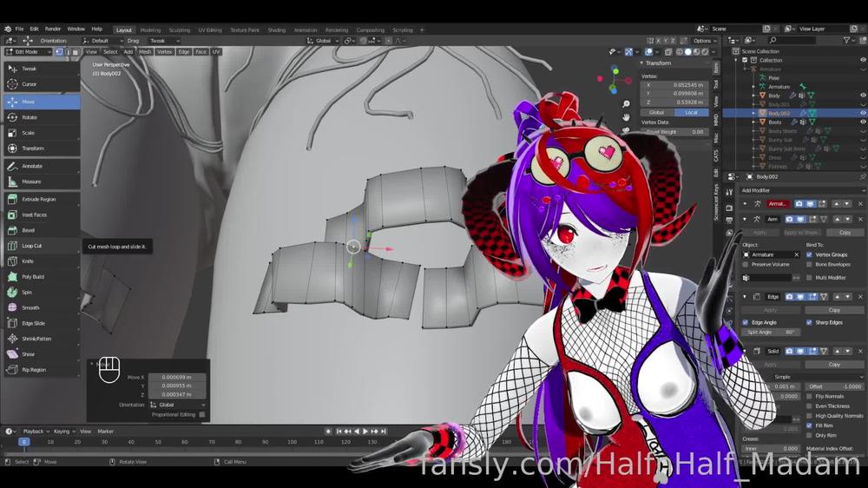The height and width of the screenshot is (488, 868).
Task: Open the Edit Mode dropdown
Action: point(28,51)
